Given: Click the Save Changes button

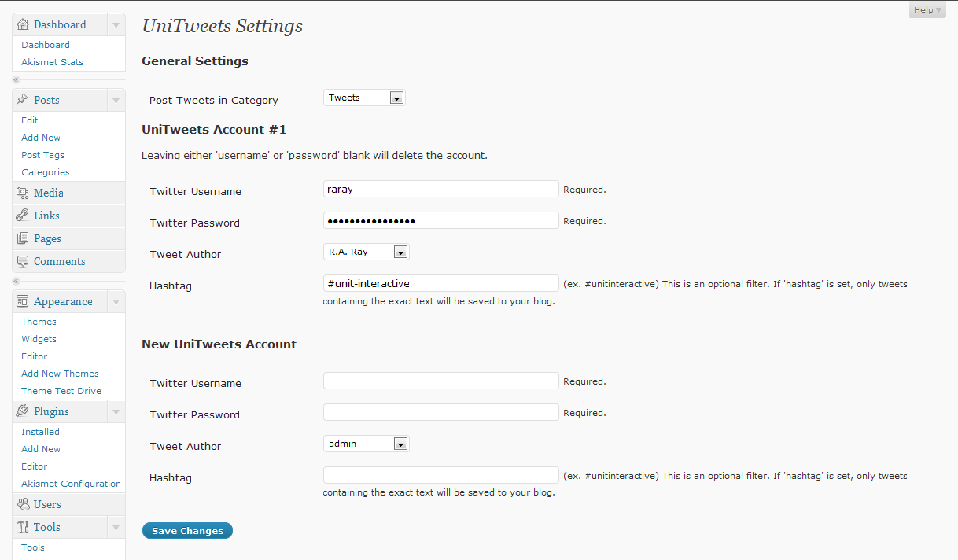Looking at the screenshot, I should (x=187, y=531).
